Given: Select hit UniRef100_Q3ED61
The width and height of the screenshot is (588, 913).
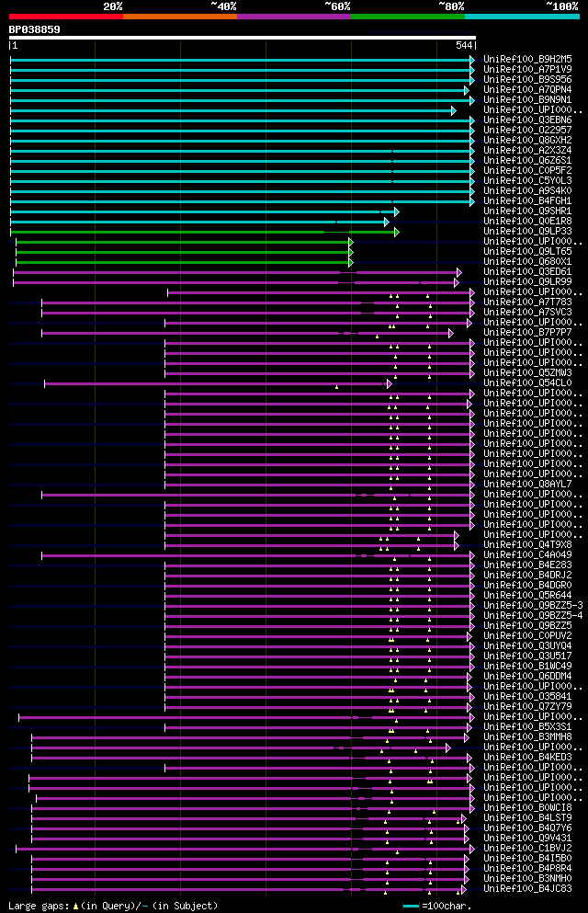Looking at the screenshot, I should 527,271.
